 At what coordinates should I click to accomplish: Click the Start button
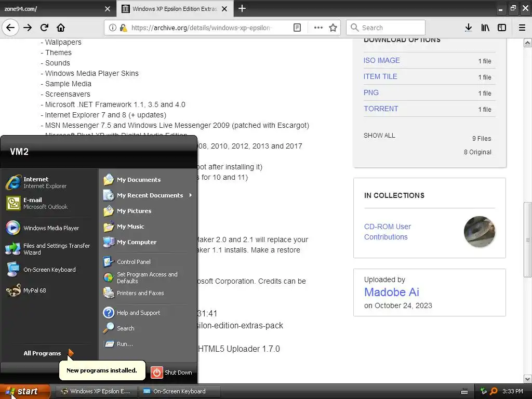point(24,391)
